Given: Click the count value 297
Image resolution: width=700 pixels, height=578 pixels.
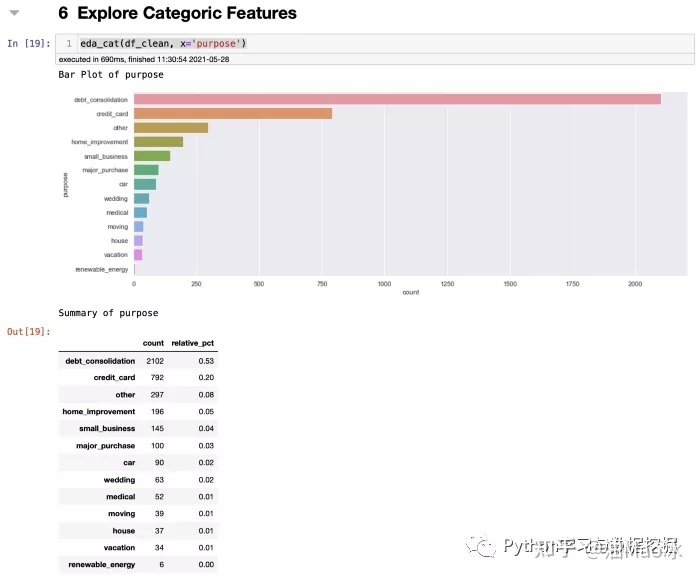Looking at the screenshot, I should (x=157, y=395).
